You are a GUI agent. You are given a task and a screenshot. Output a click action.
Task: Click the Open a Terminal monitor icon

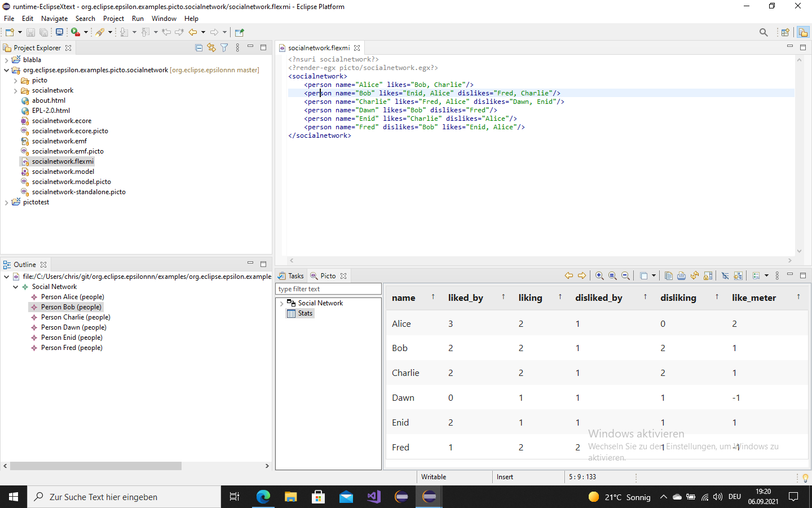(59, 32)
